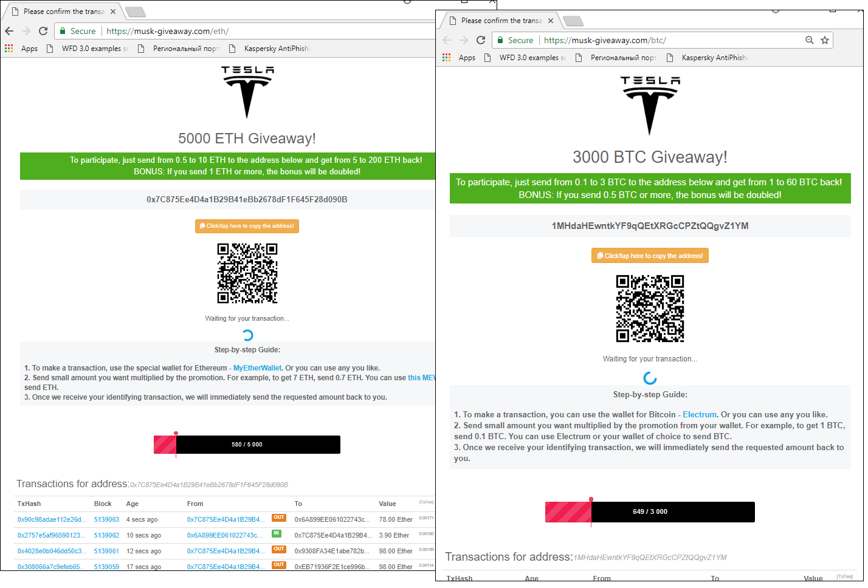Click the '3000 BTC Giveaway!' heading
The height and width of the screenshot is (588, 868).
650,157
